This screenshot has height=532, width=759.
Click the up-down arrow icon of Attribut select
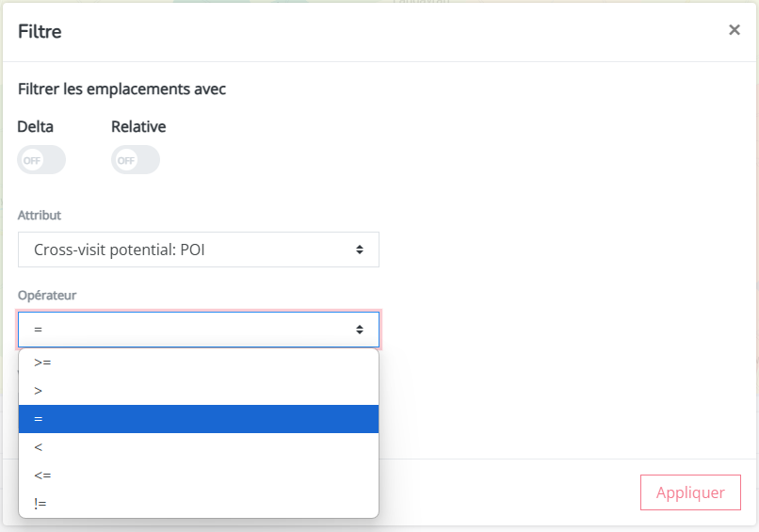[x=360, y=250]
